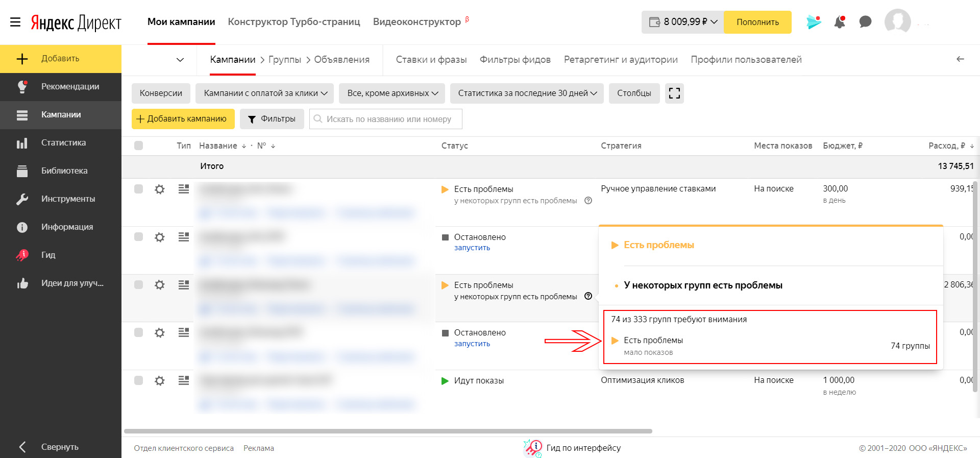Image resolution: width=980 pixels, height=458 pixels.
Task: Check the Идут показы campaign checkbox
Action: pyautogui.click(x=138, y=380)
